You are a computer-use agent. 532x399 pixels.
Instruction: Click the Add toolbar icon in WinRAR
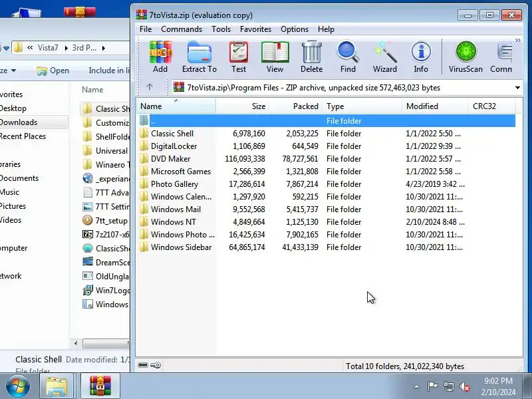160,57
